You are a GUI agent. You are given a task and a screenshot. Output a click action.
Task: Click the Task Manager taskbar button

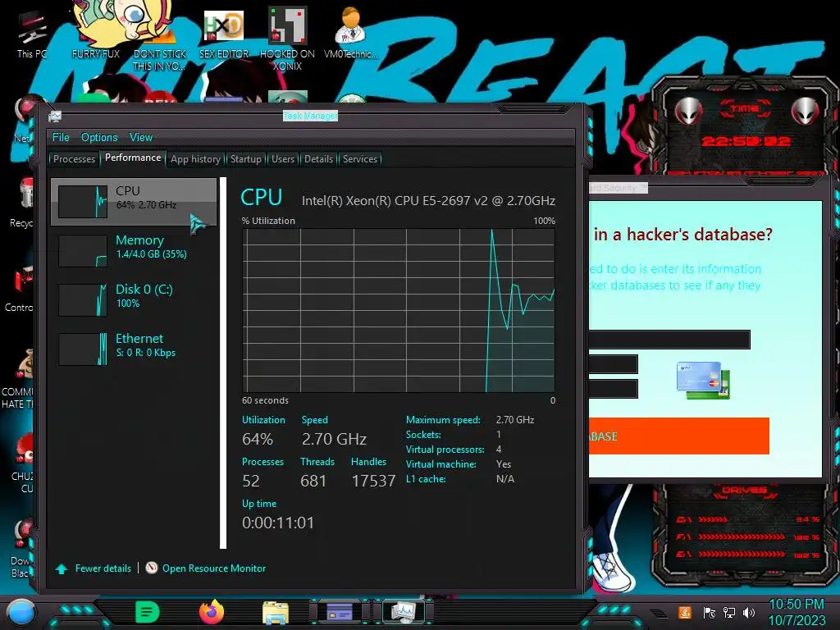403,612
